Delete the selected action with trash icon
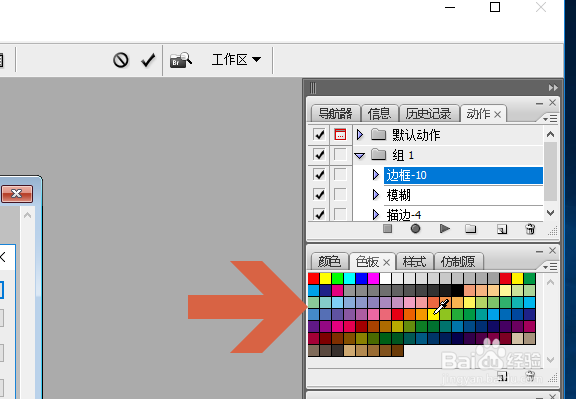Viewport: 576px width, 399px height. 530,229
